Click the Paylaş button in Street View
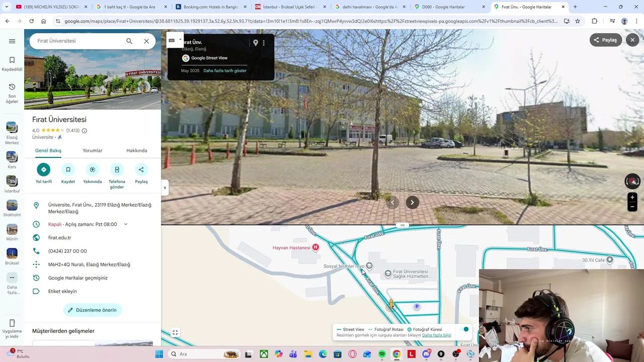Viewport: 644px width, 362px height. pyautogui.click(x=606, y=40)
